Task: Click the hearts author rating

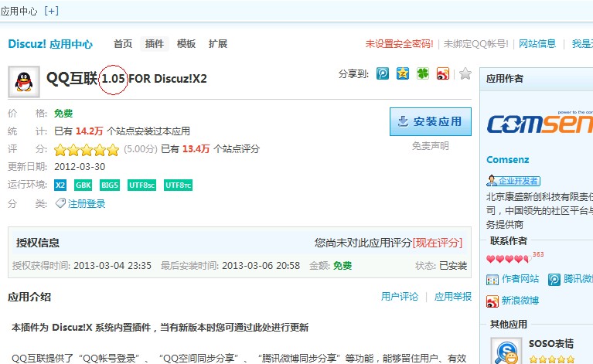Action: 510,259
